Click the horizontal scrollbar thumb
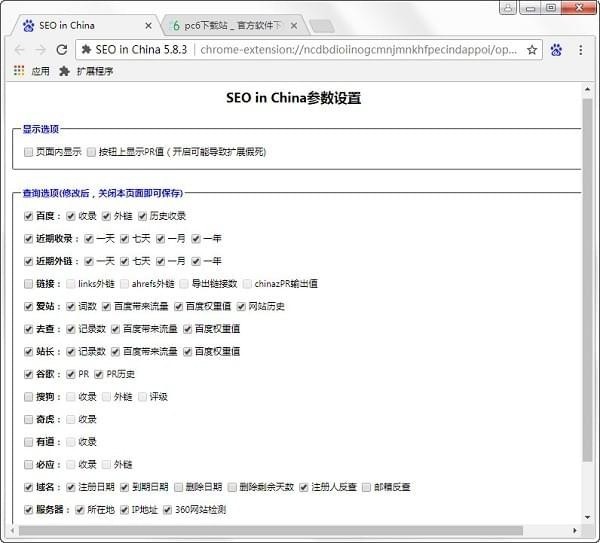This screenshot has width=600, height=543. 271,531
